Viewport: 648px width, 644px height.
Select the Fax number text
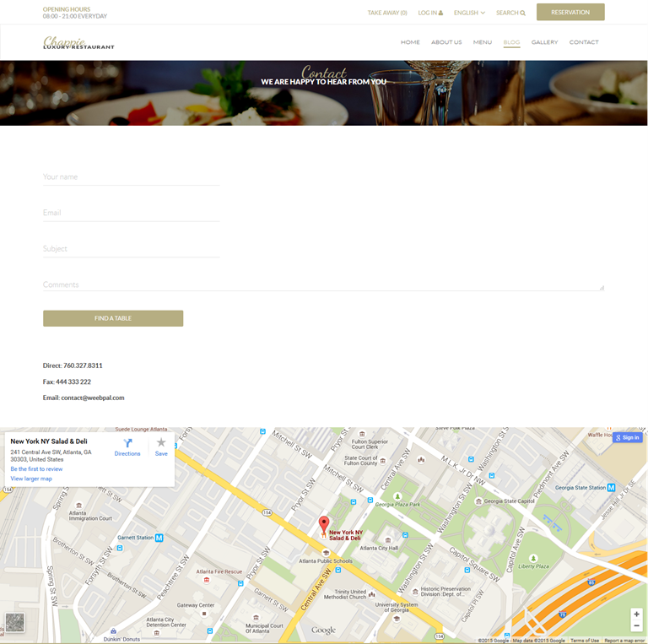coord(67,382)
